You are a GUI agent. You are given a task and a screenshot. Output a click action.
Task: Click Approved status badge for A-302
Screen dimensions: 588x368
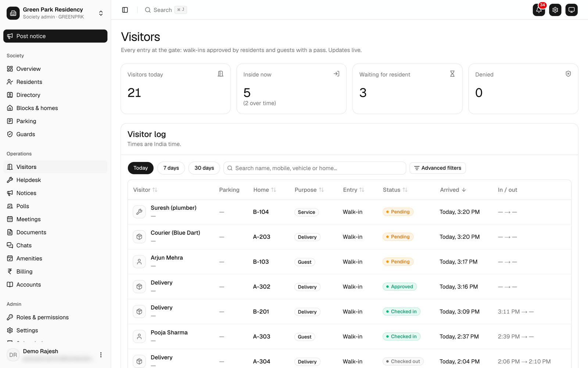(399, 287)
